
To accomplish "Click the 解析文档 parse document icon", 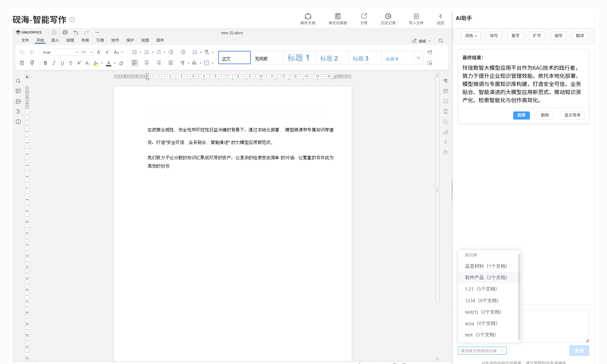I will tap(308, 16).
